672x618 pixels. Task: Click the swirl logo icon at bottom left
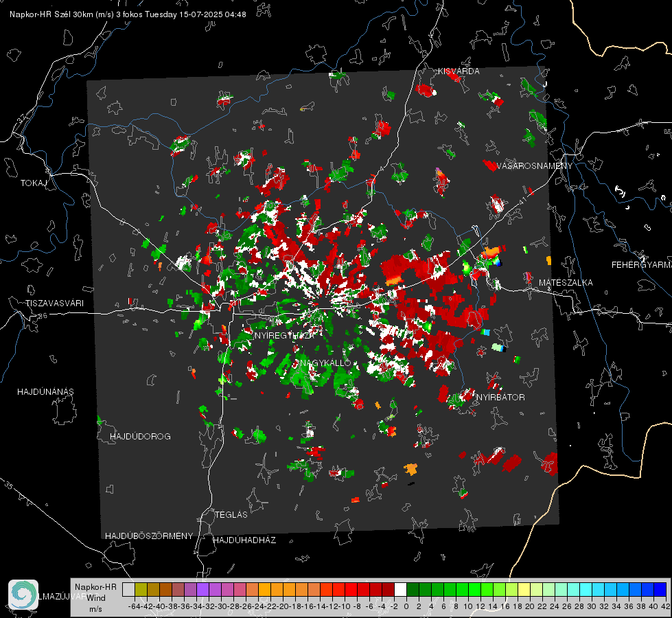[23, 595]
